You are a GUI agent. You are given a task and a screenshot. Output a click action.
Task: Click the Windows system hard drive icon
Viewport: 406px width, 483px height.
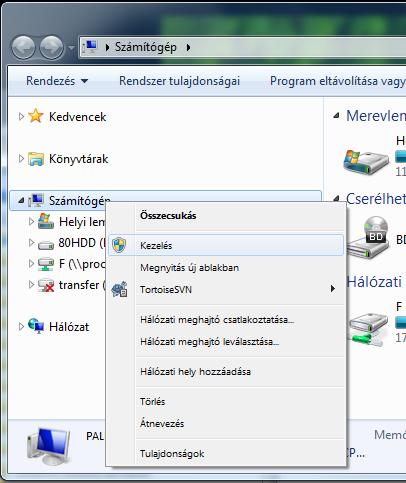click(366, 162)
